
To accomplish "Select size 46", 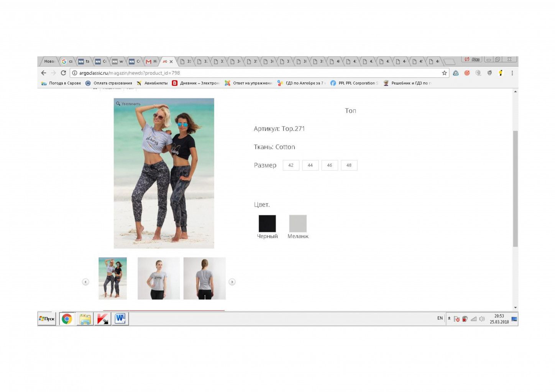I will [x=330, y=165].
